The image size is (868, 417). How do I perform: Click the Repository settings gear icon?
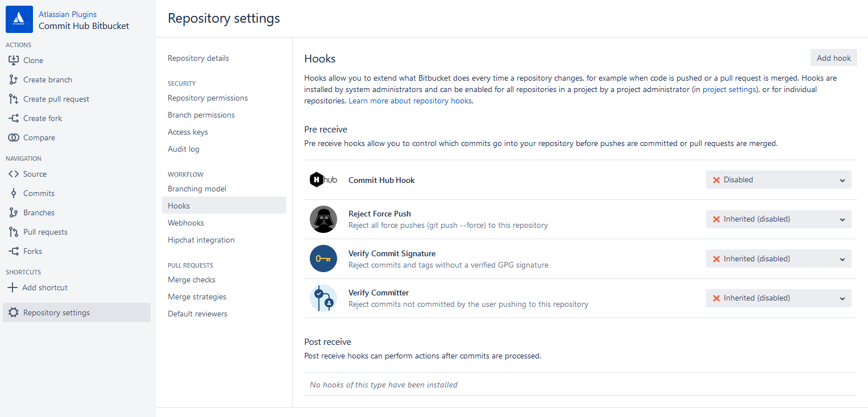14,312
